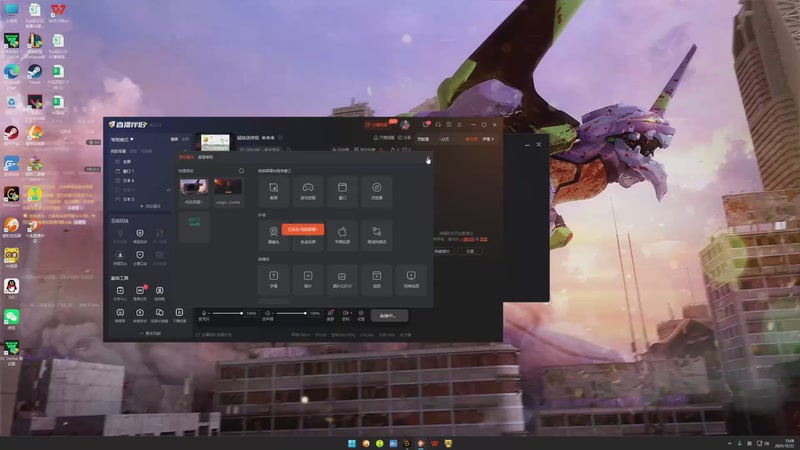Add a browser source (compass icon)

click(377, 191)
